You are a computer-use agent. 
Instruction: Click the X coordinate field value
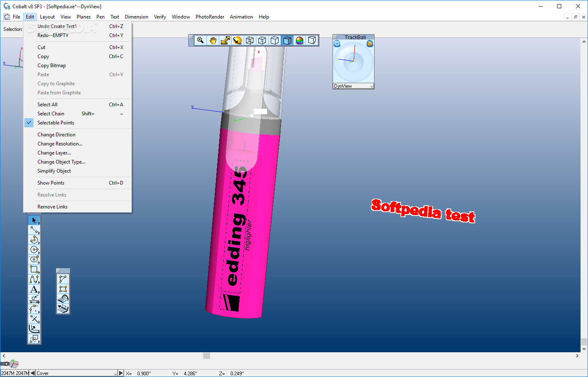[x=144, y=373]
